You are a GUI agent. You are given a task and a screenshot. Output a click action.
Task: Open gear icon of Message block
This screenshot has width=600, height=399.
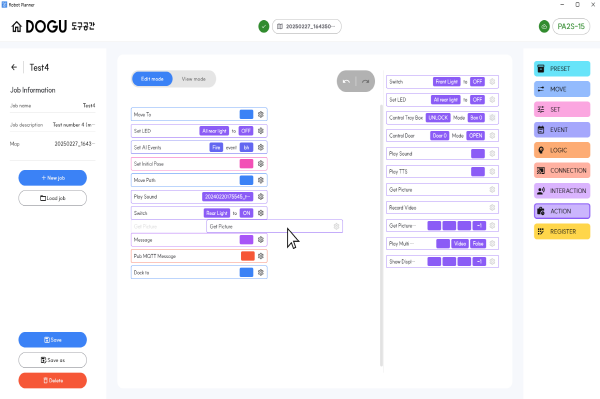coord(261,240)
